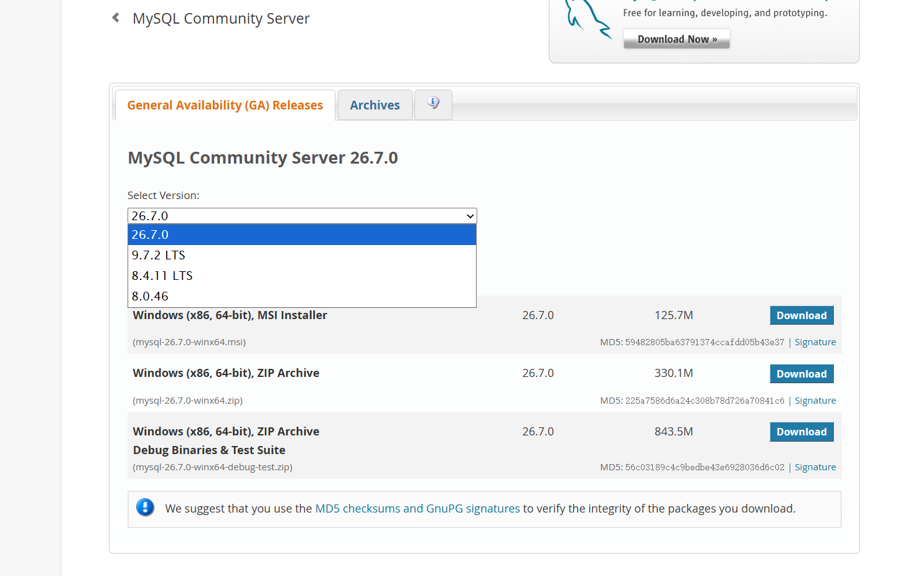Switch to General Availability (GA) Releases tab
The image size is (924, 576).
coord(225,105)
